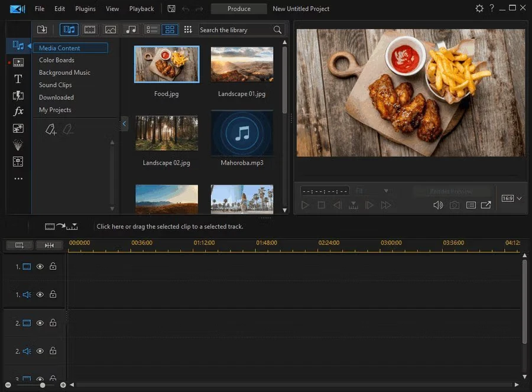Viewport: 532px width, 392px height.
Task: Hide video track 2 with eye icon
Action: [x=40, y=323]
